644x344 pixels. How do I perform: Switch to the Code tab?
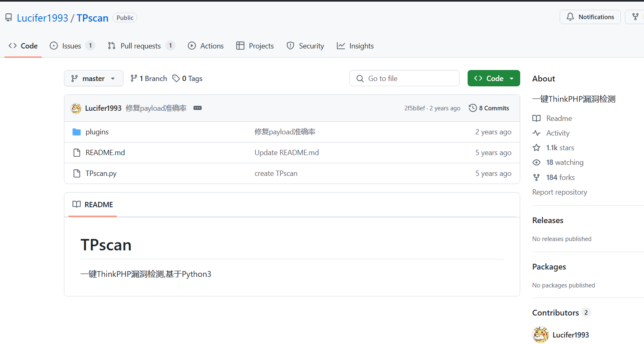coord(23,46)
